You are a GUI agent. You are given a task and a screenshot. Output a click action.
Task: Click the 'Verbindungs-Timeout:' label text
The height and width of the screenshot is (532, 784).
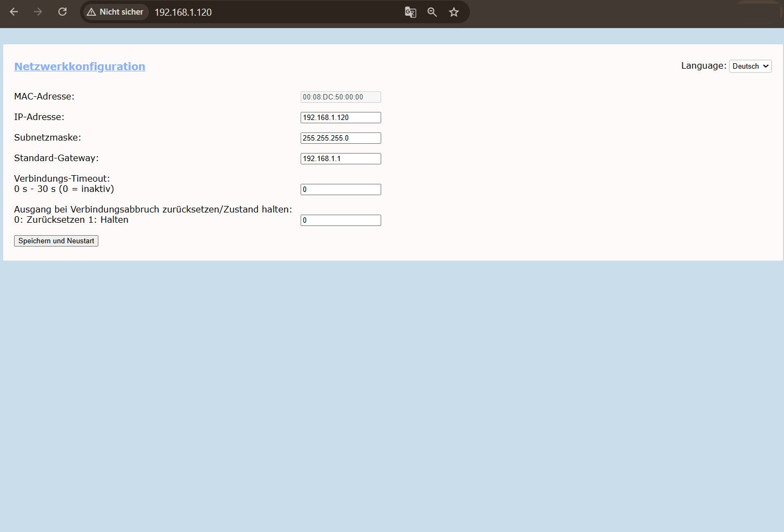coord(62,178)
